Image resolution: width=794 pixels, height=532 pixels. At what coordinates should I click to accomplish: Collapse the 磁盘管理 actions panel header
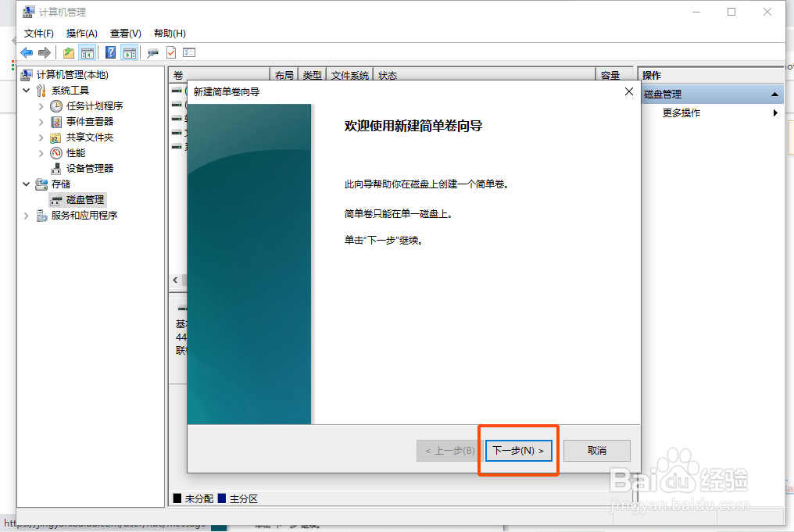[x=774, y=93]
